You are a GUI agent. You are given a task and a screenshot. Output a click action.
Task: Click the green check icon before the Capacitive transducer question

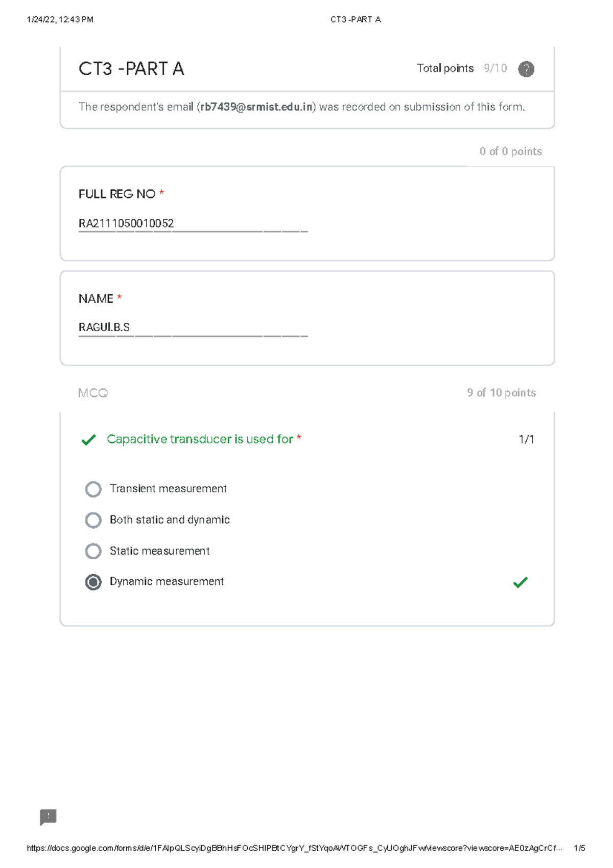tap(88, 440)
